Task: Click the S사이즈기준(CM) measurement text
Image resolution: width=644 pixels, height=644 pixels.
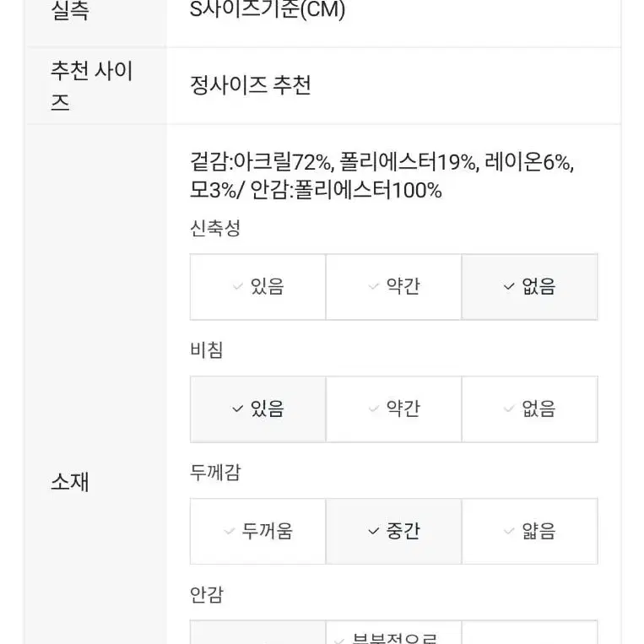Action: (x=268, y=9)
